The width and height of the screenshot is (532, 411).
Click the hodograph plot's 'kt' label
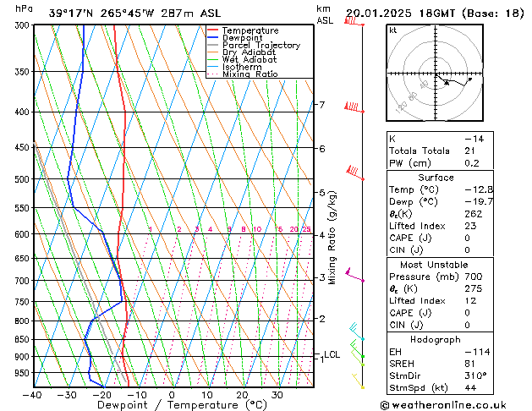coord(393,30)
